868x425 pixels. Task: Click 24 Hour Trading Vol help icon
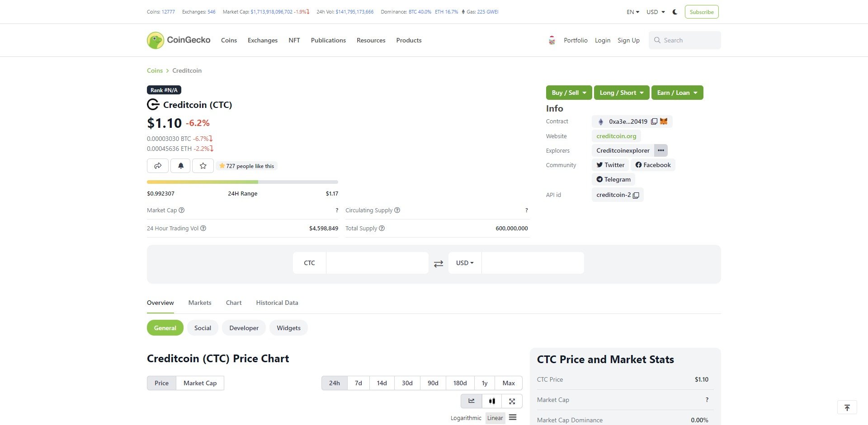click(203, 229)
